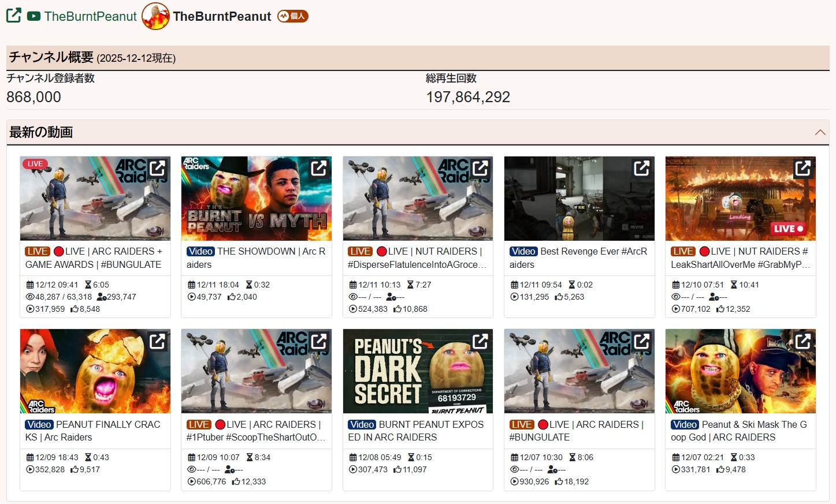
Task: Click the bold TheBurntPeanut channel name heading
Action: [222, 16]
